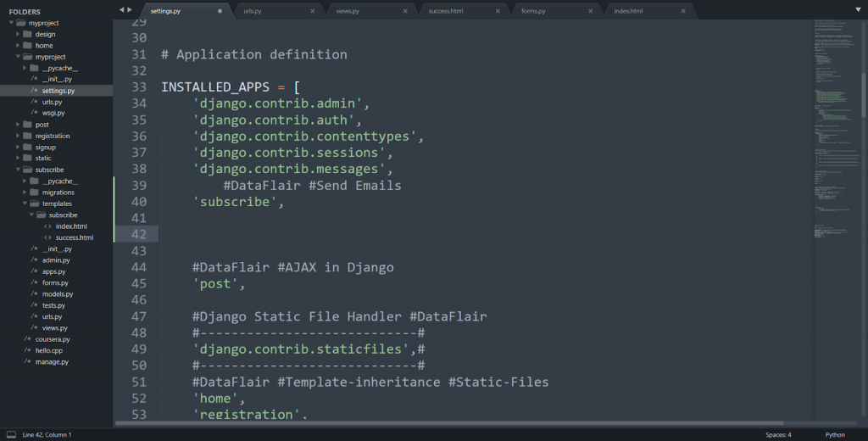Click the design folder icon
868x441 pixels.
tap(27, 35)
